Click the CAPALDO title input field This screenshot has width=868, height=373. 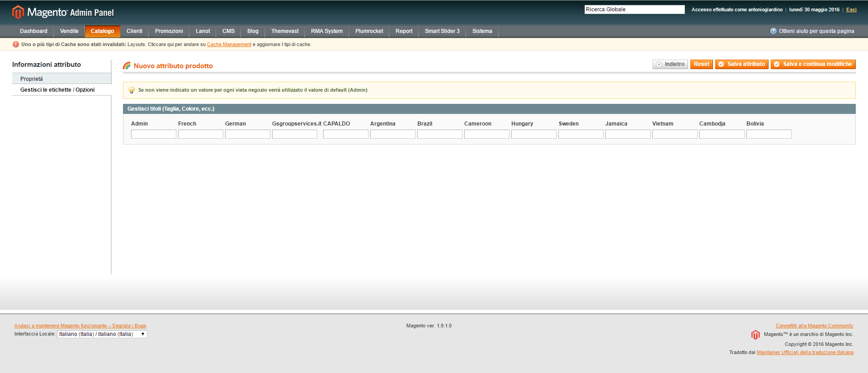(346, 134)
